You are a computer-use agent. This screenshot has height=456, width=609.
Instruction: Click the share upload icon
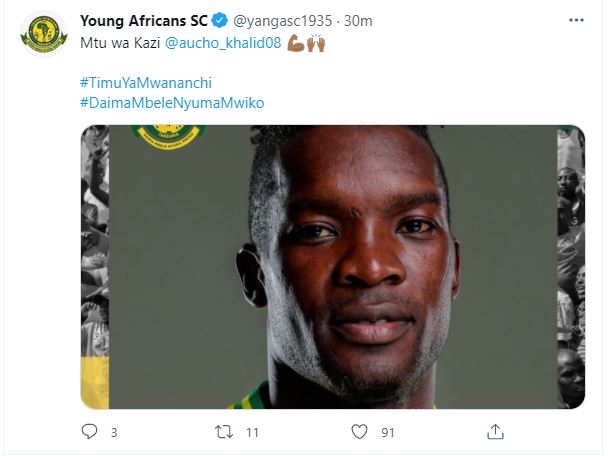tap(495, 432)
